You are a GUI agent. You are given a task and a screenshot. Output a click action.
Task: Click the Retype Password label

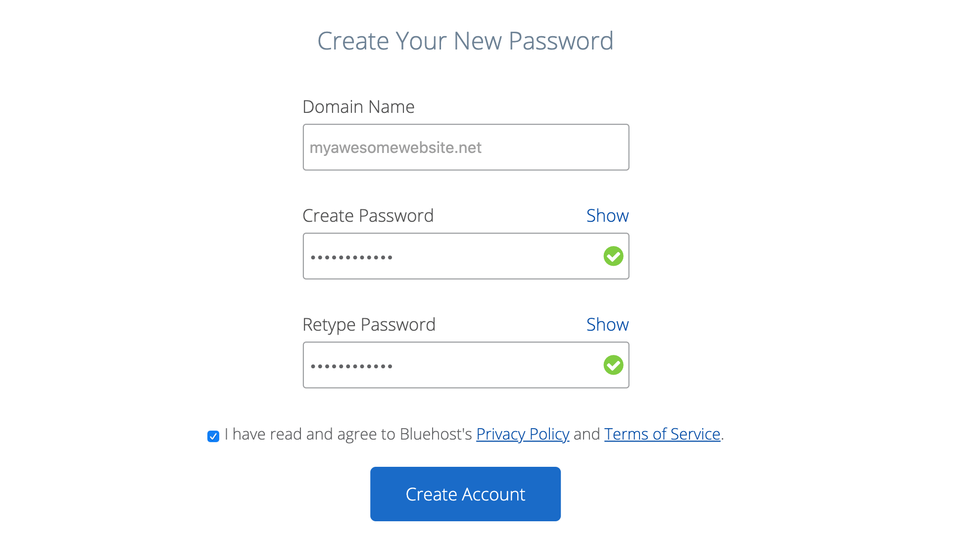tap(369, 325)
